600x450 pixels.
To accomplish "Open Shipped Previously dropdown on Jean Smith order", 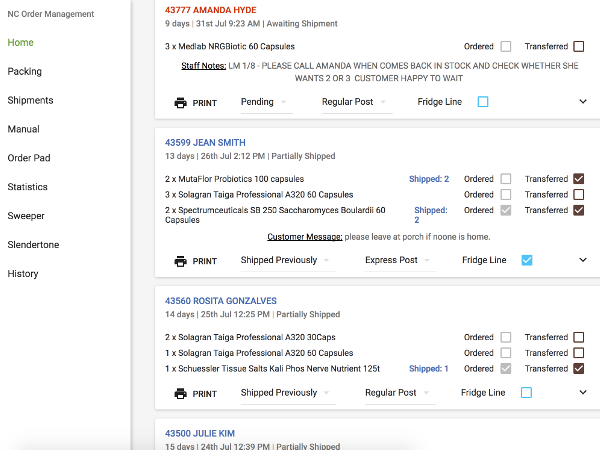I will point(288,260).
